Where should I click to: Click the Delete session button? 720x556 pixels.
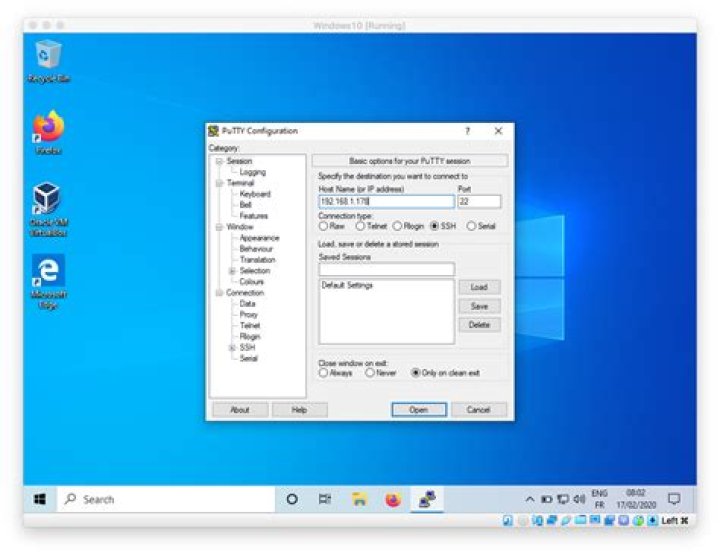coord(479,325)
